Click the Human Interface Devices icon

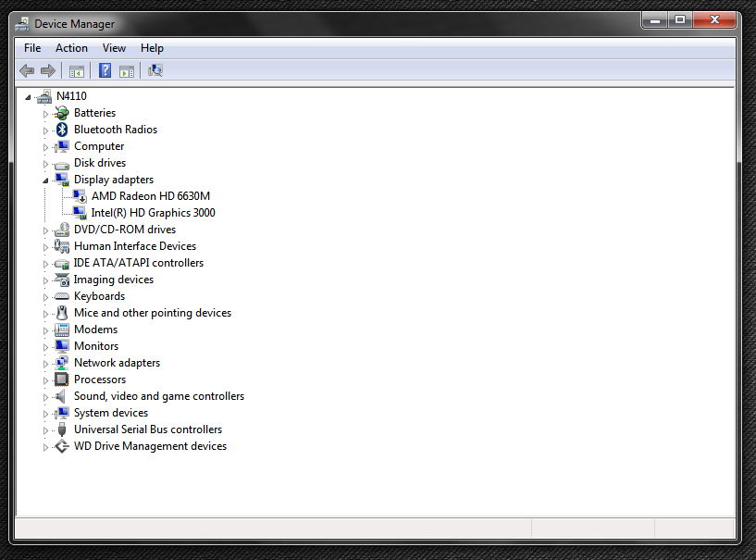(62, 246)
